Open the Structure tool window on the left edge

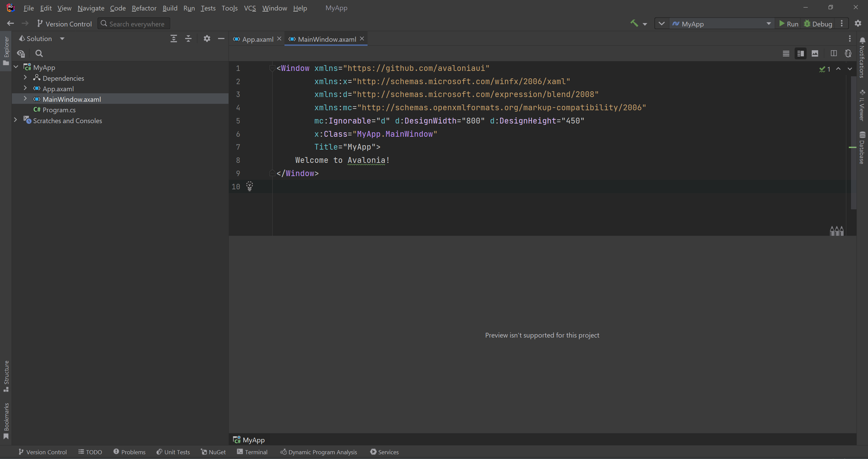(6, 375)
